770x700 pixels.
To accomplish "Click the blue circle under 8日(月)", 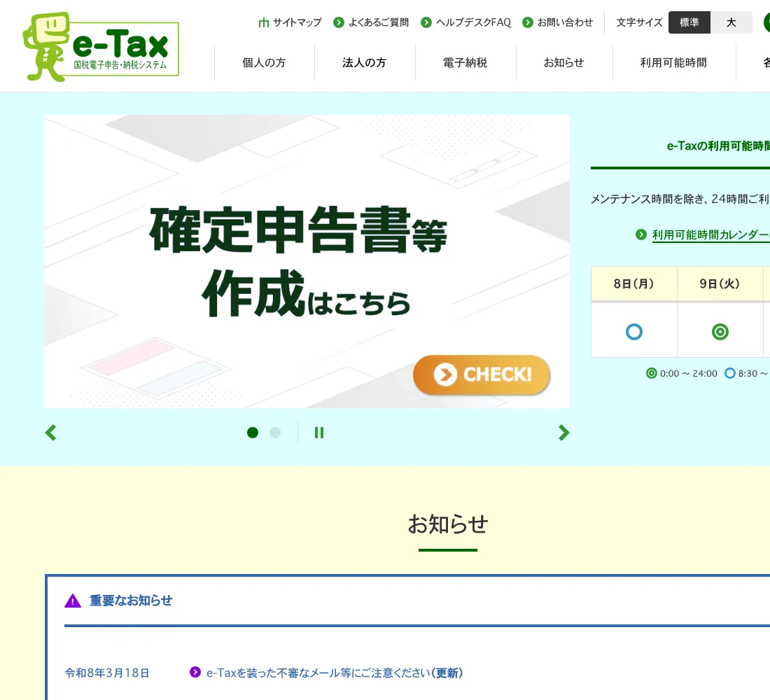I will click(634, 332).
